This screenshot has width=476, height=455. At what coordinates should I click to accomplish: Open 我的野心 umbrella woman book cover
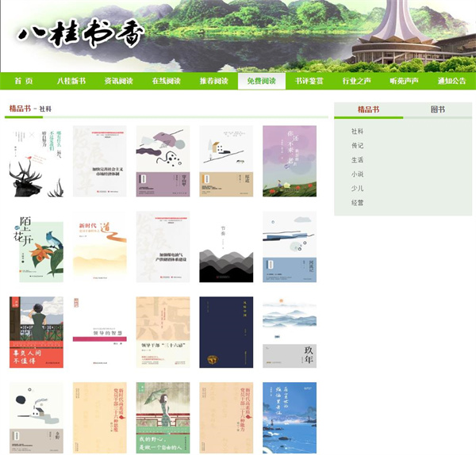(163, 418)
